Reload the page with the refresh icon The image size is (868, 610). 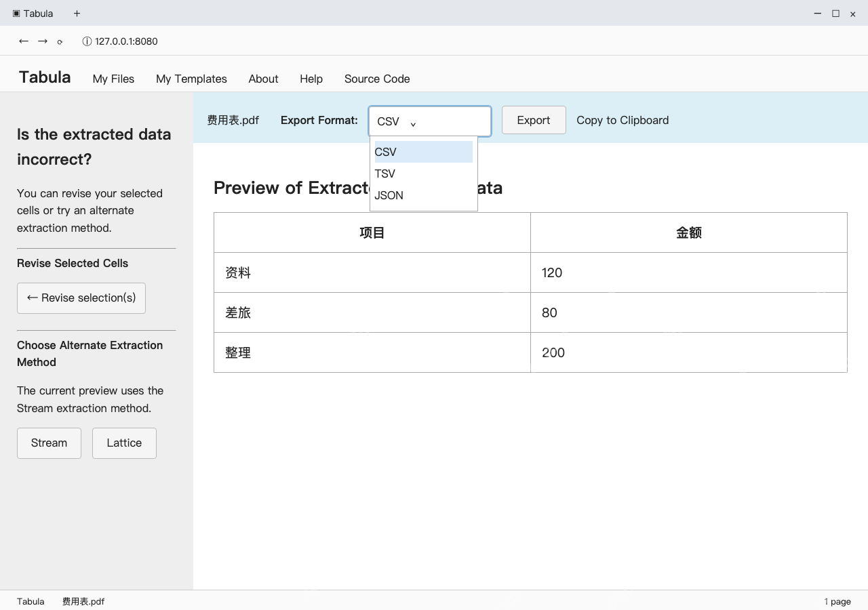(60, 42)
